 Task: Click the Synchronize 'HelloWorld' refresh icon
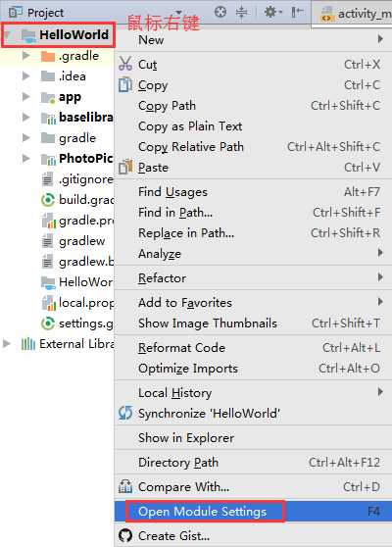pos(125,413)
